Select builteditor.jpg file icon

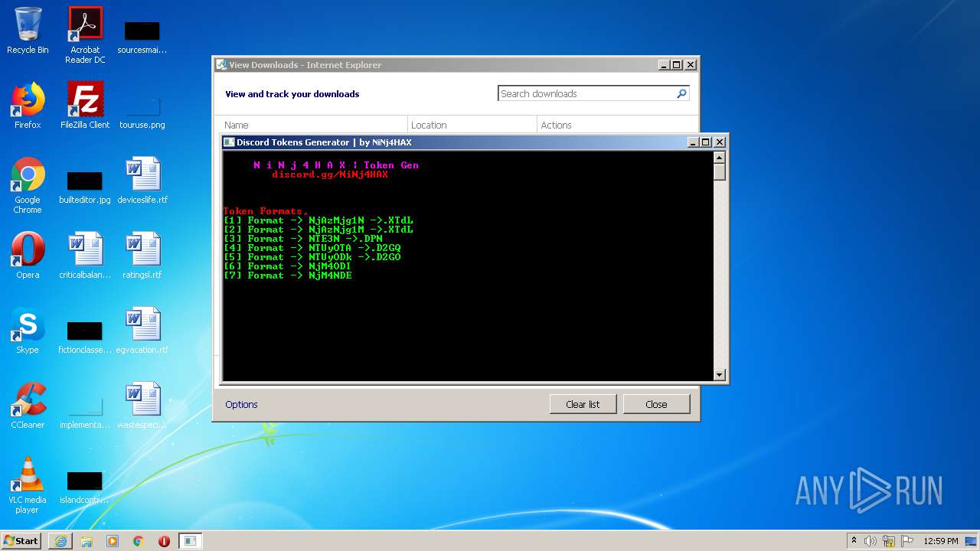click(85, 187)
